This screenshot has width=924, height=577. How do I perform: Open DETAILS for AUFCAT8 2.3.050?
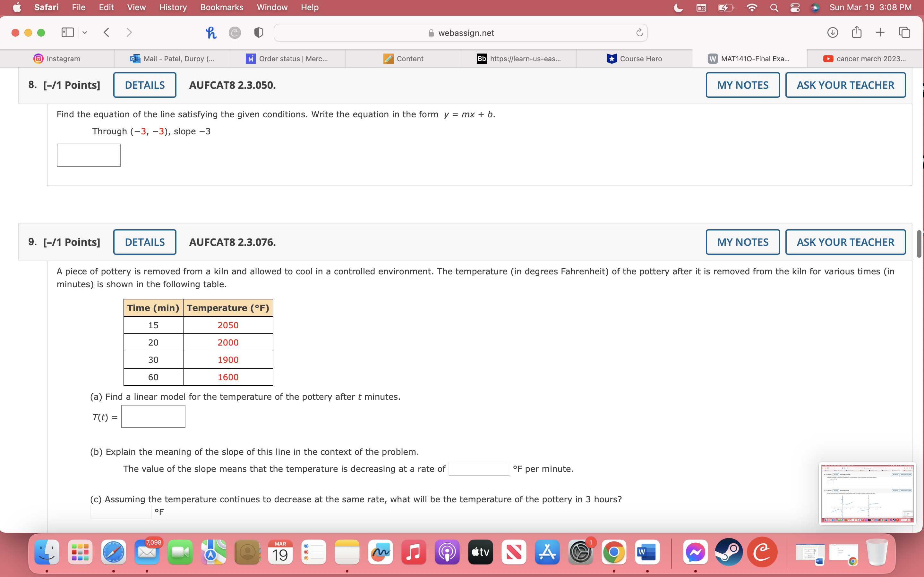tap(144, 85)
